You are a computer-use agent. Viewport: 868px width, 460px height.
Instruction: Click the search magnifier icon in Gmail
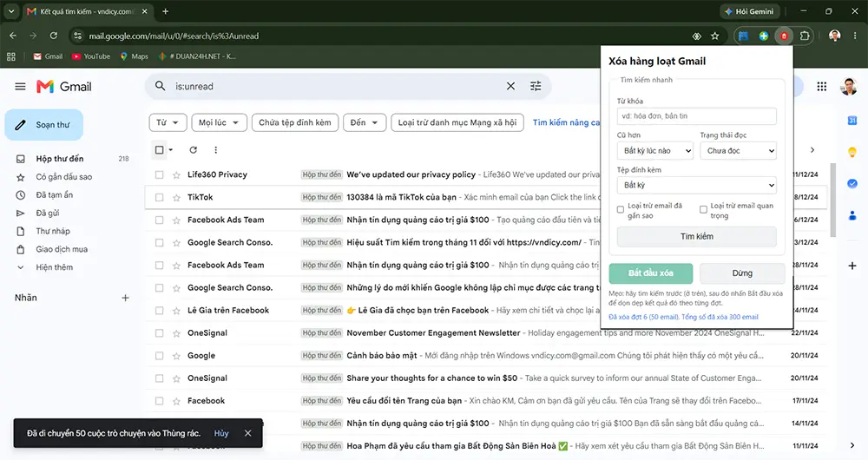(x=160, y=86)
